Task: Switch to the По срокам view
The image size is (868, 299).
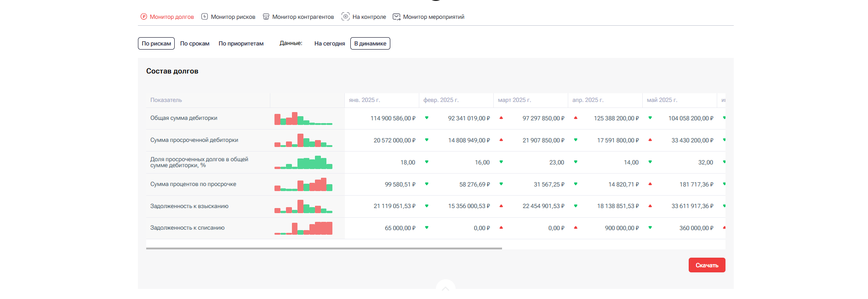Action: [x=194, y=44]
